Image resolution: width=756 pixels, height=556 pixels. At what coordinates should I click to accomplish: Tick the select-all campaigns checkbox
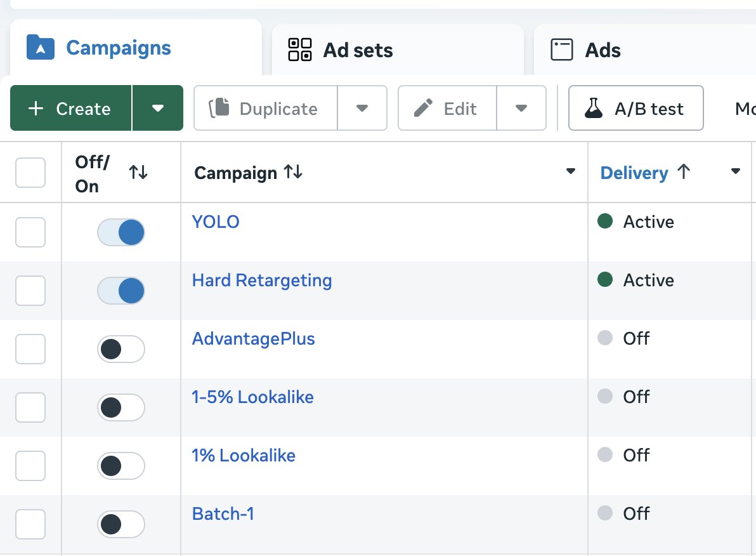point(30,172)
